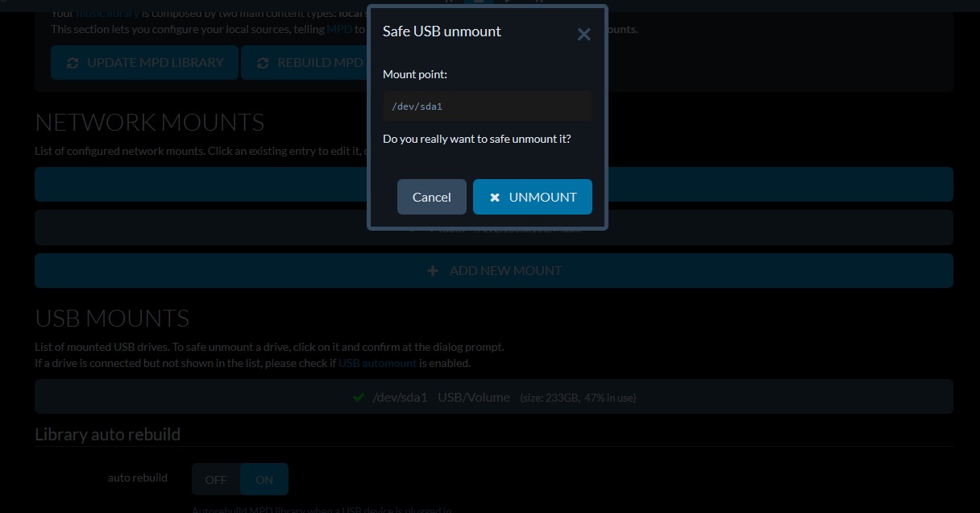Image resolution: width=980 pixels, height=513 pixels.
Task: Open the MPD link in the description
Action: coord(339,29)
